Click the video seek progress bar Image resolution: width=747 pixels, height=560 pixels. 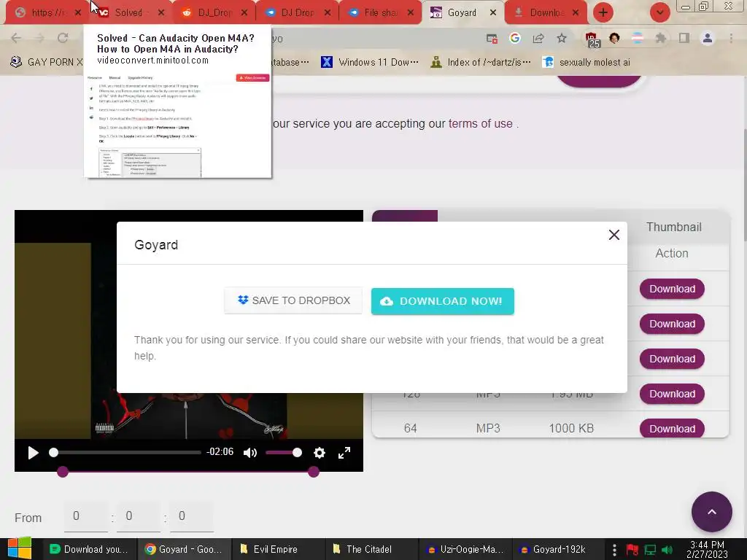125,452
